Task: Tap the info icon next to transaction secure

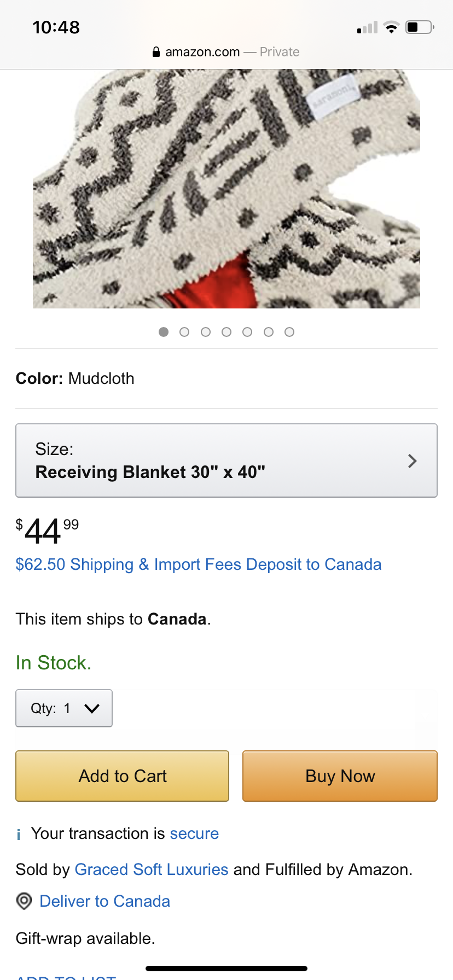Action: 19,835
